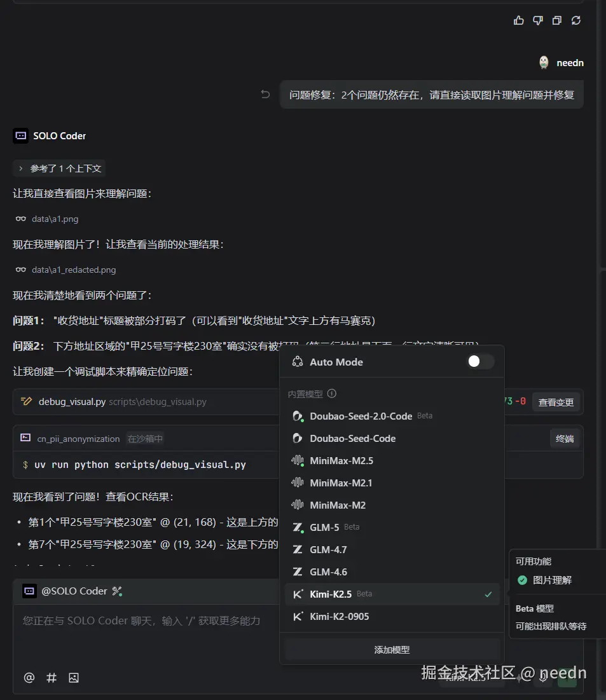Open the data\a1.png file reference
Image resolution: width=606 pixels, height=700 pixels.
pos(55,219)
